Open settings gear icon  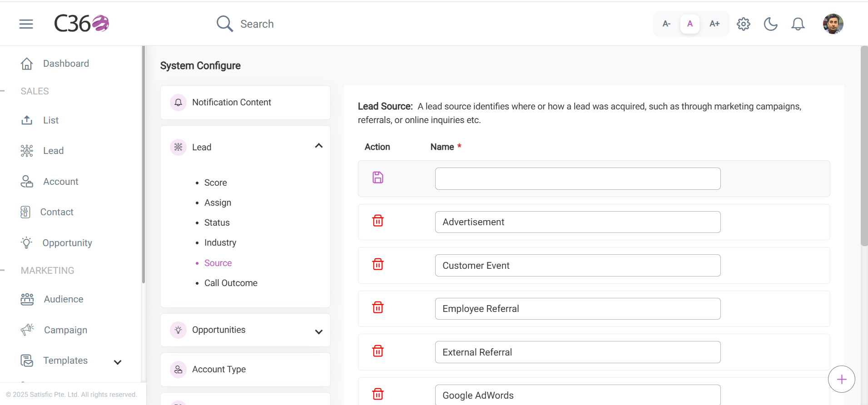click(x=744, y=24)
